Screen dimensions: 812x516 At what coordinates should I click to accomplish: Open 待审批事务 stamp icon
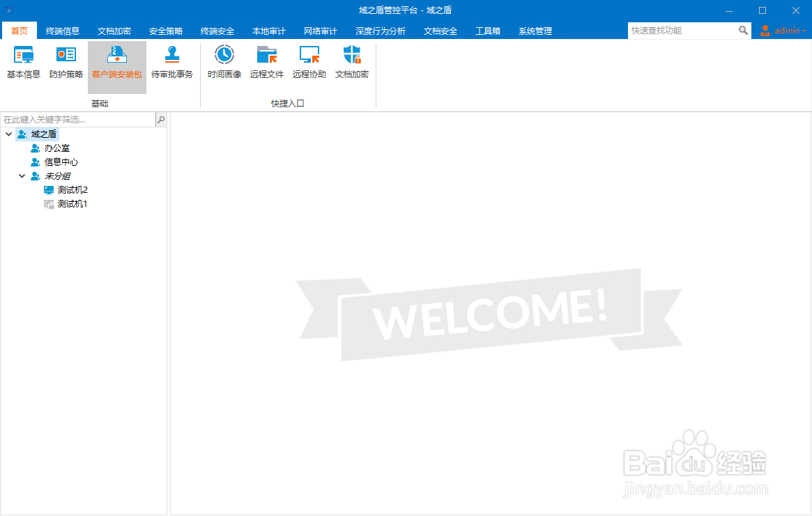[x=172, y=54]
